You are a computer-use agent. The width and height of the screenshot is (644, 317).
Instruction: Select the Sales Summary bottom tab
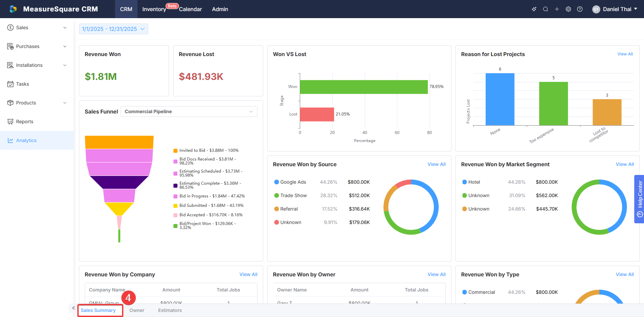98,310
